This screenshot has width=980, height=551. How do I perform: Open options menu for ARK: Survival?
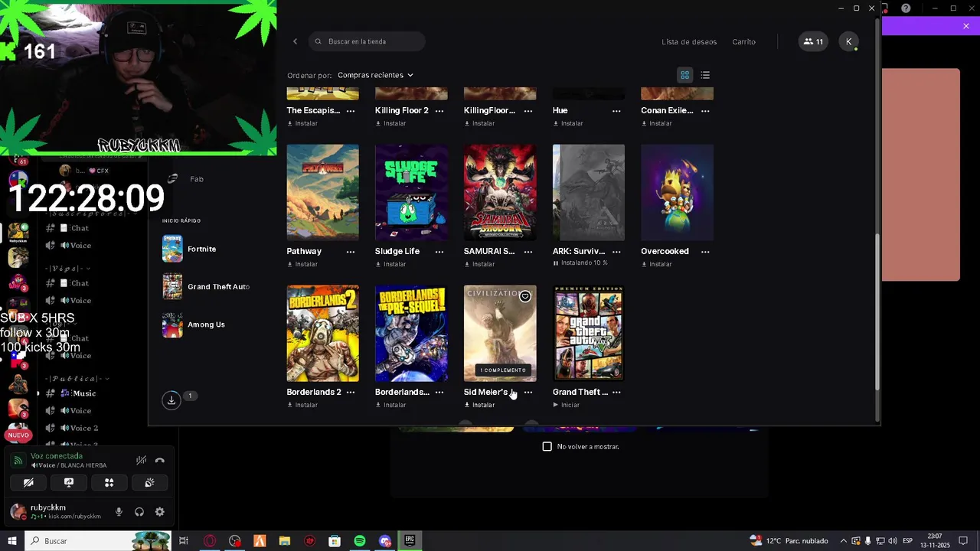tap(616, 251)
